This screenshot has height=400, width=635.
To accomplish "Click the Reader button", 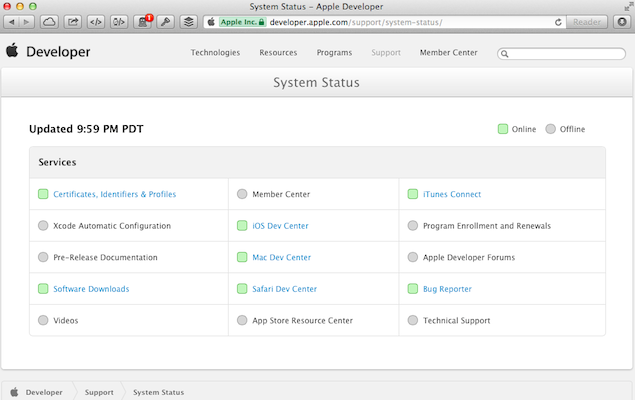I will [587, 22].
